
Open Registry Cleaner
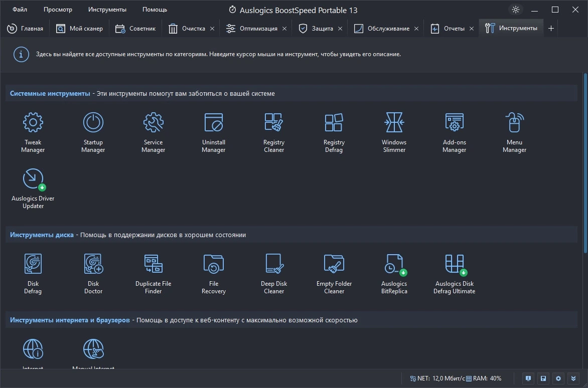click(274, 132)
